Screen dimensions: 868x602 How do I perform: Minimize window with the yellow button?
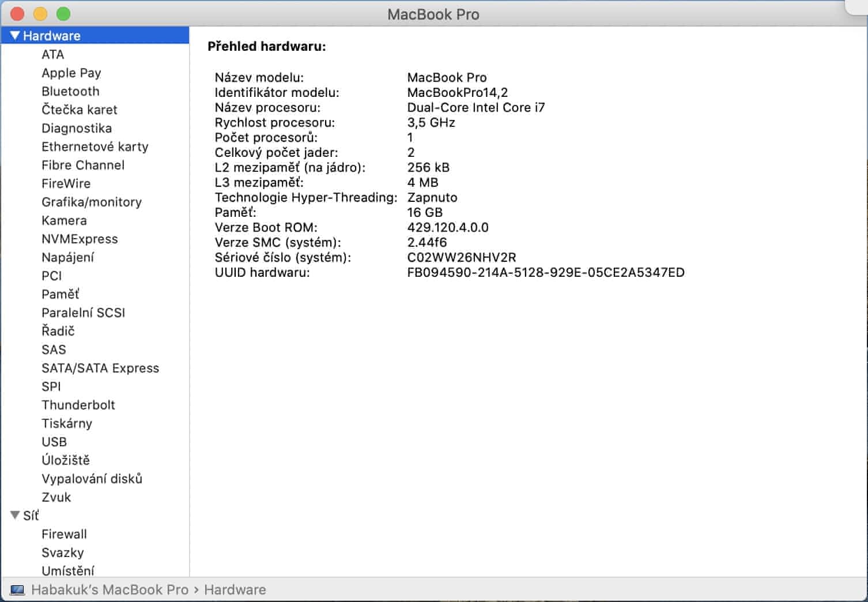40,14
